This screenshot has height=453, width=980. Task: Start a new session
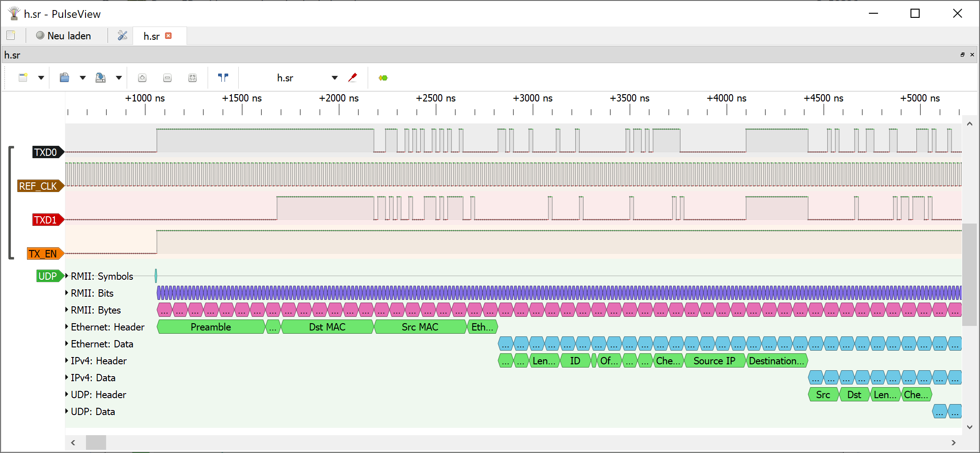coord(23,78)
